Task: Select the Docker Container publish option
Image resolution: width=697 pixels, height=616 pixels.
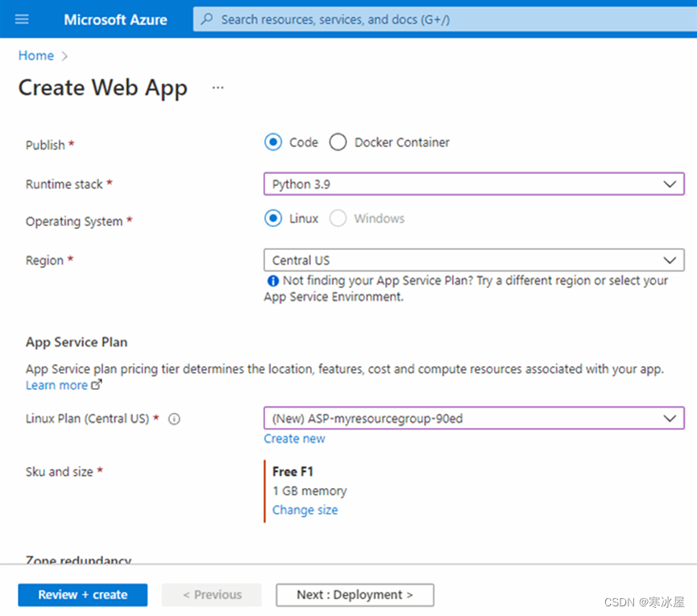Action: (x=338, y=143)
